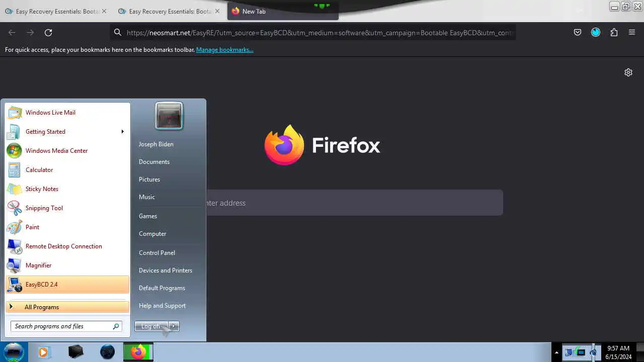Screen dimensions: 644x362
Task: Click the Firefox forward arrow
Action: click(30, 33)
